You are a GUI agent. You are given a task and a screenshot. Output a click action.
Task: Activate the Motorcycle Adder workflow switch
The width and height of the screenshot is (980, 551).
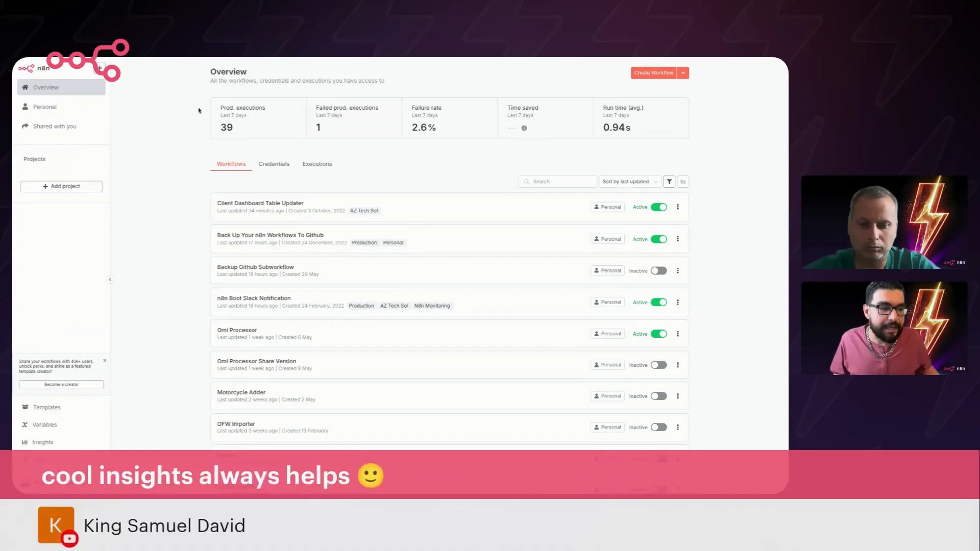pyautogui.click(x=659, y=396)
